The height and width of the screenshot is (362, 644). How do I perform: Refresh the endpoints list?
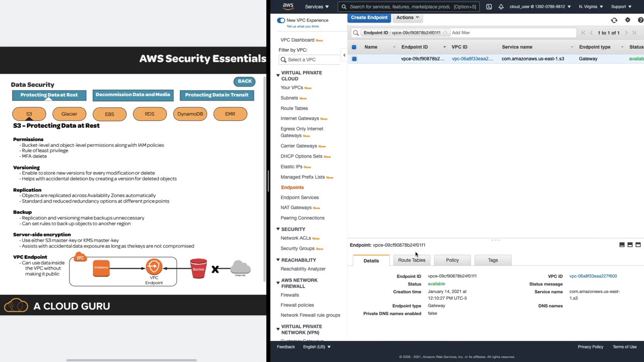(x=614, y=20)
